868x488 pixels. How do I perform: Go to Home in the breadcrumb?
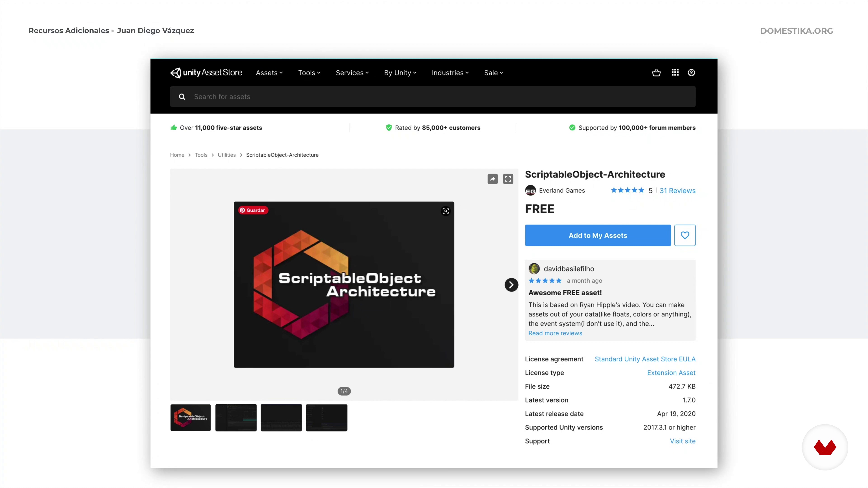[x=177, y=155]
